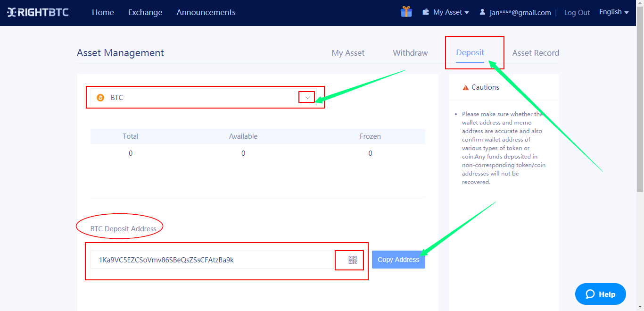Screen dimensions: 644x311
Task: Switch to the My Asset tab
Action: [x=348, y=53]
